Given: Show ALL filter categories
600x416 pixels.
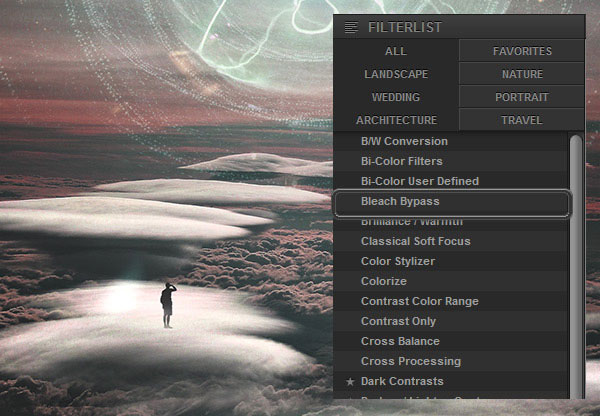Looking at the screenshot, I should [x=395, y=51].
